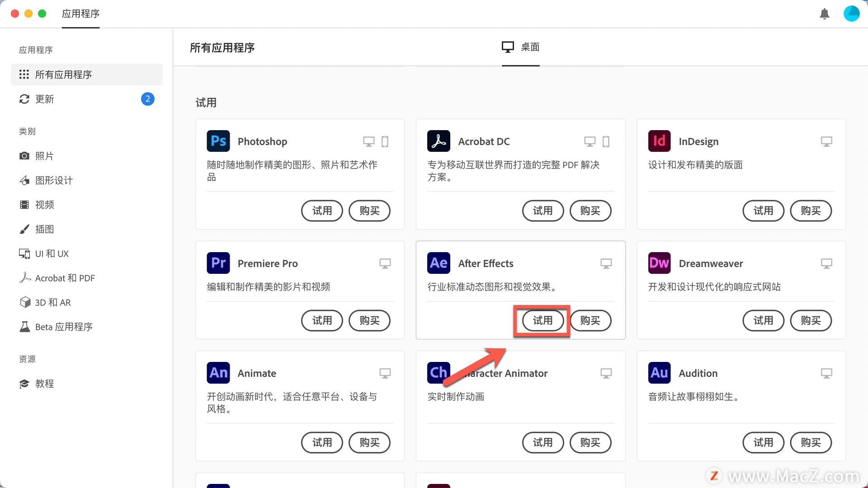This screenshot has height=488, width=868.
Task: Open the 插图 category
Action: click(86, 229)
